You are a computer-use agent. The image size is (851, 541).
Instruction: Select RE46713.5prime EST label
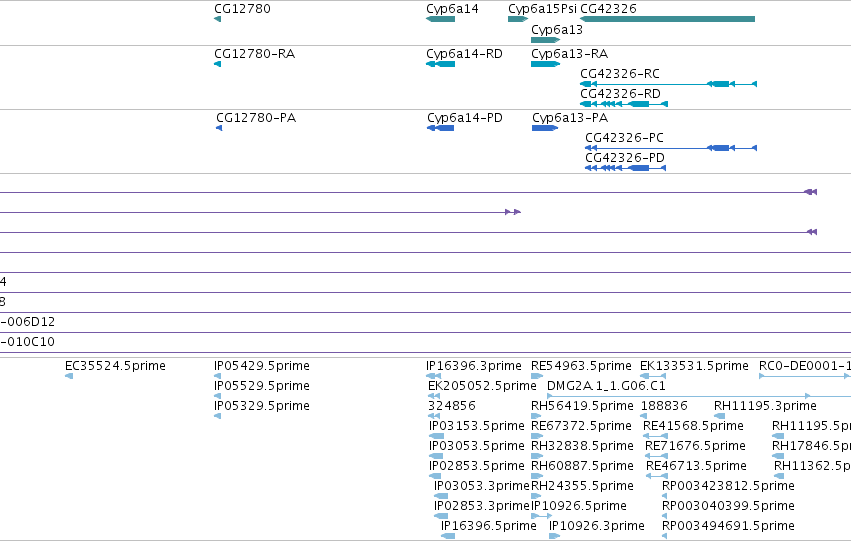(696, 466)
